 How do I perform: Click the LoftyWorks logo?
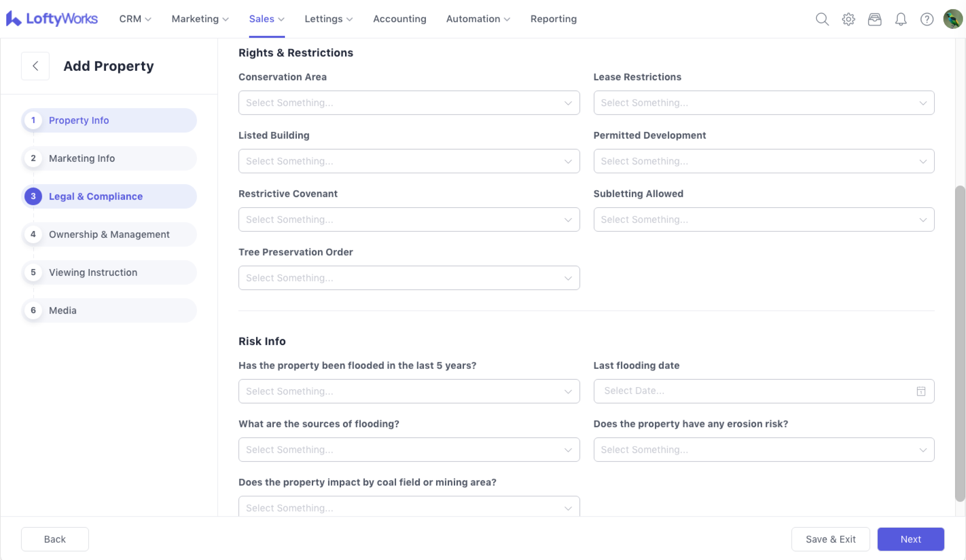52,19
